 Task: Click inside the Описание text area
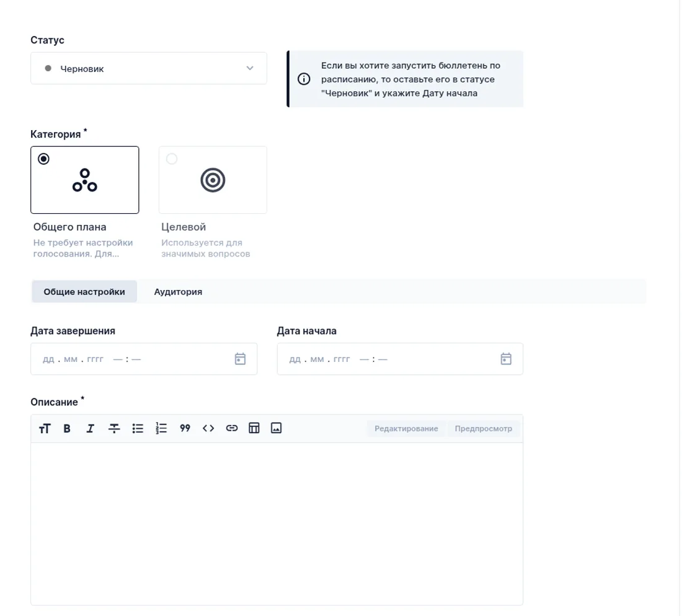(x=277, y=524)
